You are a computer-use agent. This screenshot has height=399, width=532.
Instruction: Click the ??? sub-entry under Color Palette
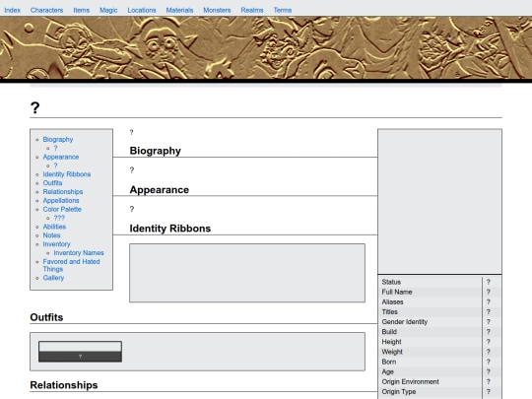[x=59, y=218]
